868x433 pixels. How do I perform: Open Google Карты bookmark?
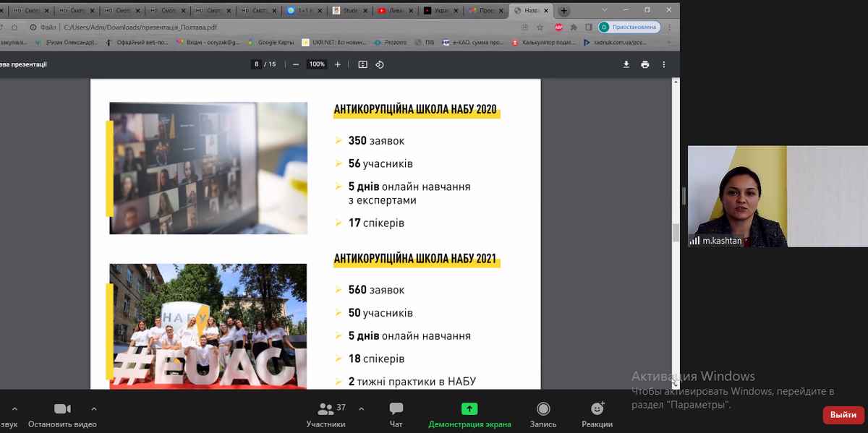point(271,43)
